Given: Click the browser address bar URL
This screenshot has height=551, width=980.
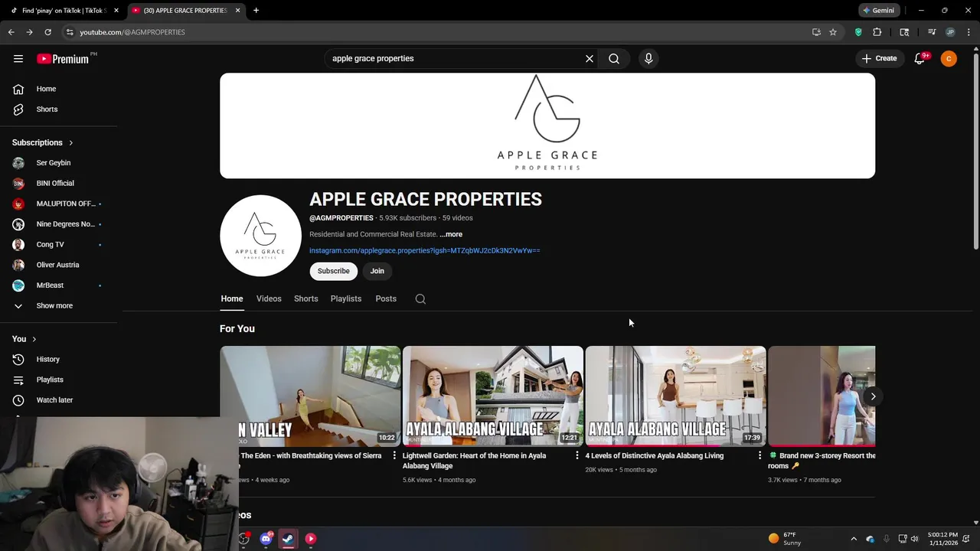Looking at the screenshot, I should (132, 32).
